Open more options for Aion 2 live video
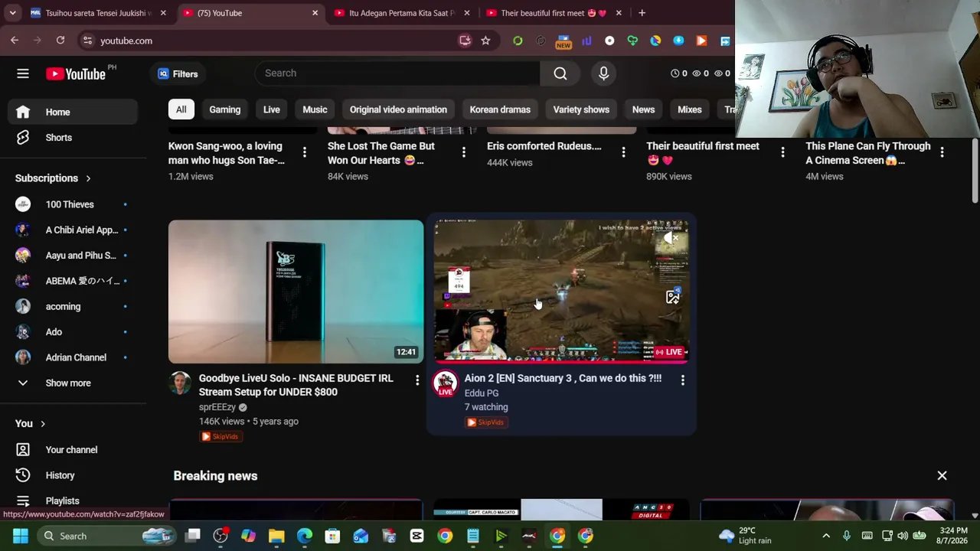 tap(683, 380)
